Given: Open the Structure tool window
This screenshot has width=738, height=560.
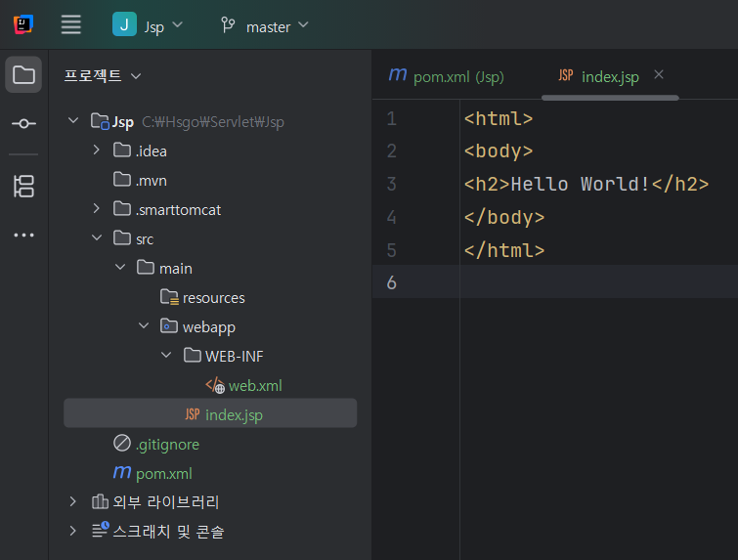Looking at the screenshot, I should [x=23, y=186].
